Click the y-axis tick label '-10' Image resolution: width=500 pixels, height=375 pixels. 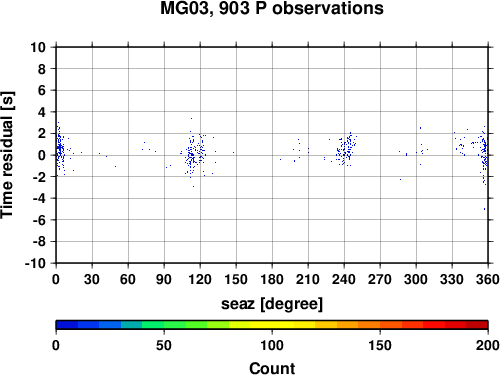[35, 263]
